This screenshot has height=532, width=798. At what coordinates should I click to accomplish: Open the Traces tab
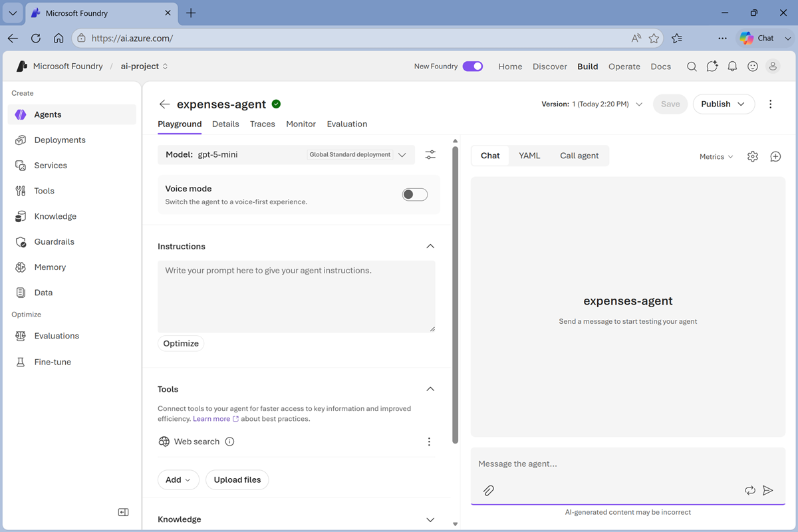point(263,124)
